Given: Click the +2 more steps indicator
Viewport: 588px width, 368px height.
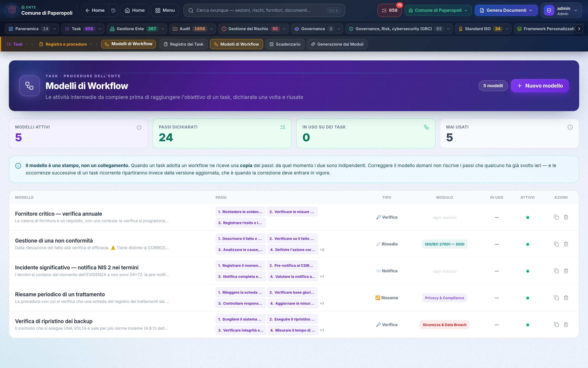Looking at the screenshot, I should click(322, 250).
